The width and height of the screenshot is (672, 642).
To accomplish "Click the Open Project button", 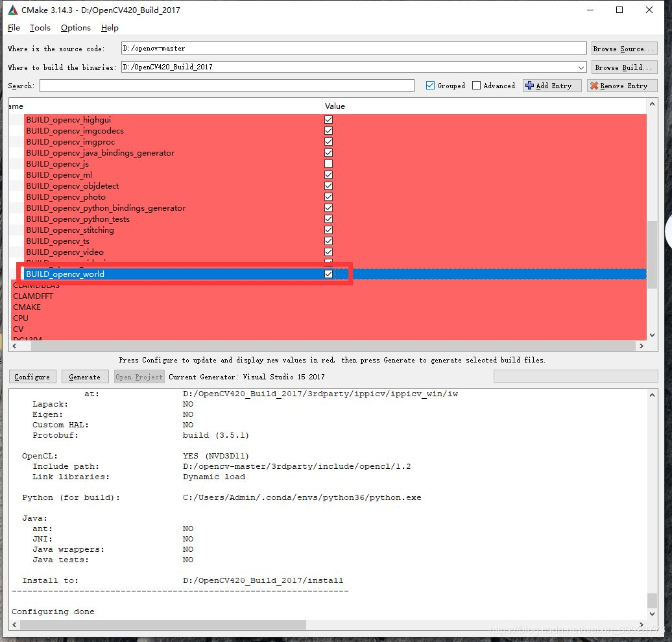I will tap(139, 377).
